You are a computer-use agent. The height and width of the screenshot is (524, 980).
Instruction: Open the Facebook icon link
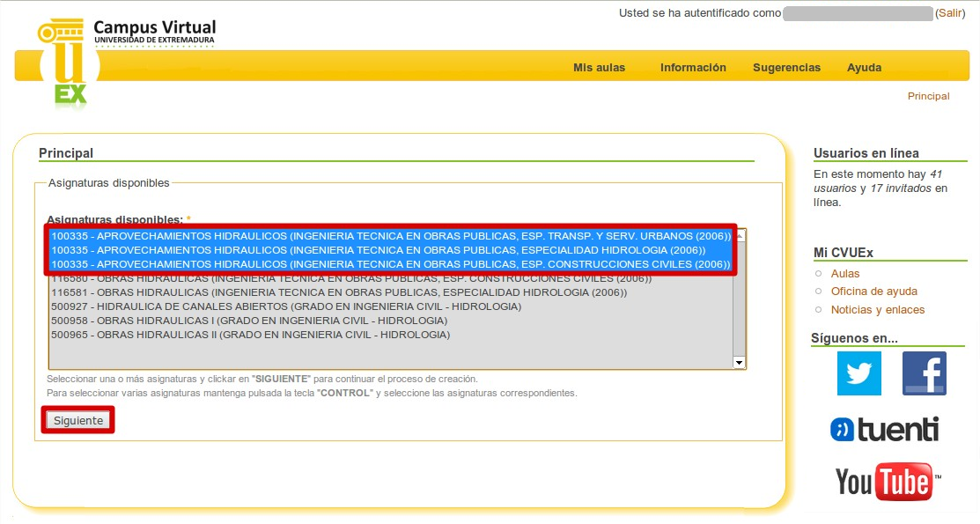[924, 373]
